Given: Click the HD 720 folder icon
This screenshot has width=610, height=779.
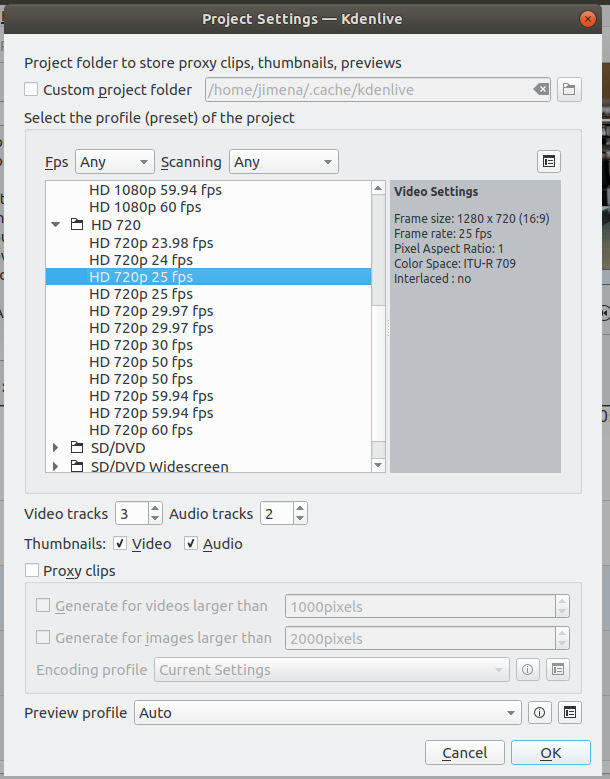Looking at the screenshot, I should pos(77,225).
